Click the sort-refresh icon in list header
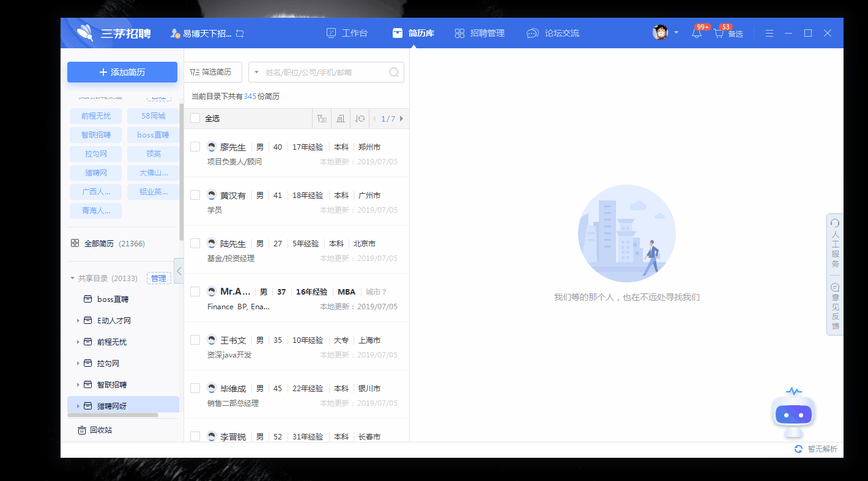868x481 pixels. 360,119
